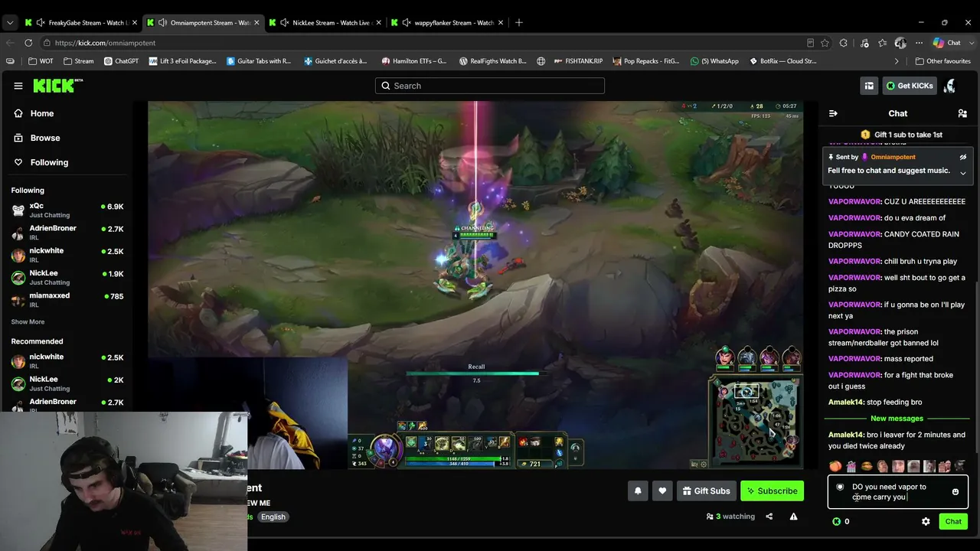Screen dimensions: 980x551
Task: Open the Kick sidebar hamburger menu
Action: click(x=18, y=86)
